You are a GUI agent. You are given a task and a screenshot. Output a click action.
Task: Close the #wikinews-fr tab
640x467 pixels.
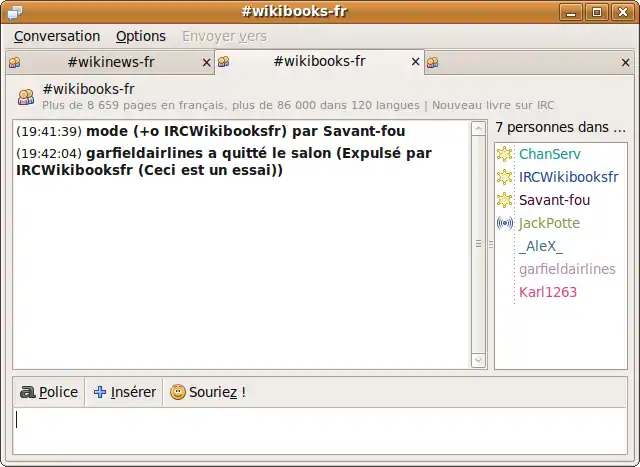point(207,62)
